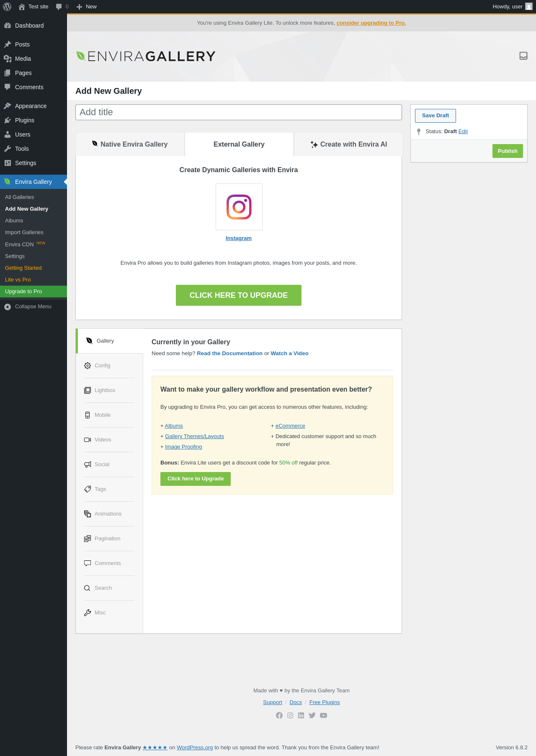Open the Posts menu
Screen dimensions: 536x756
(33, 44)
